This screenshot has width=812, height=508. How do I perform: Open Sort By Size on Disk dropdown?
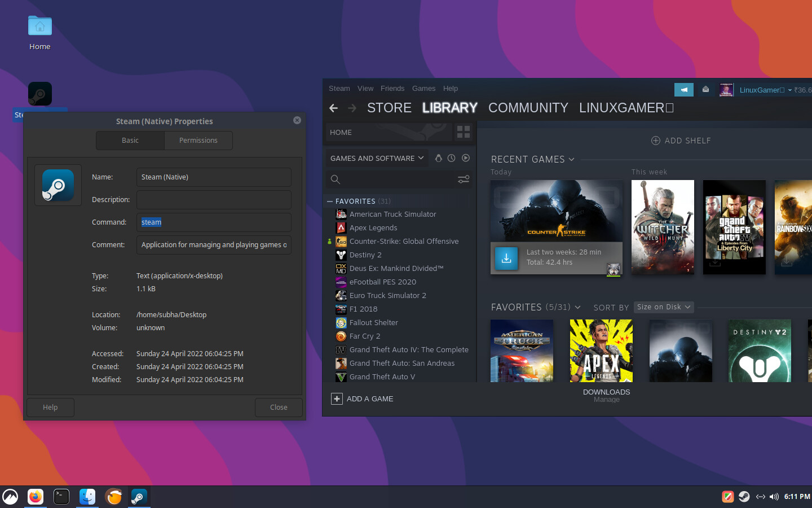(664, 307)
